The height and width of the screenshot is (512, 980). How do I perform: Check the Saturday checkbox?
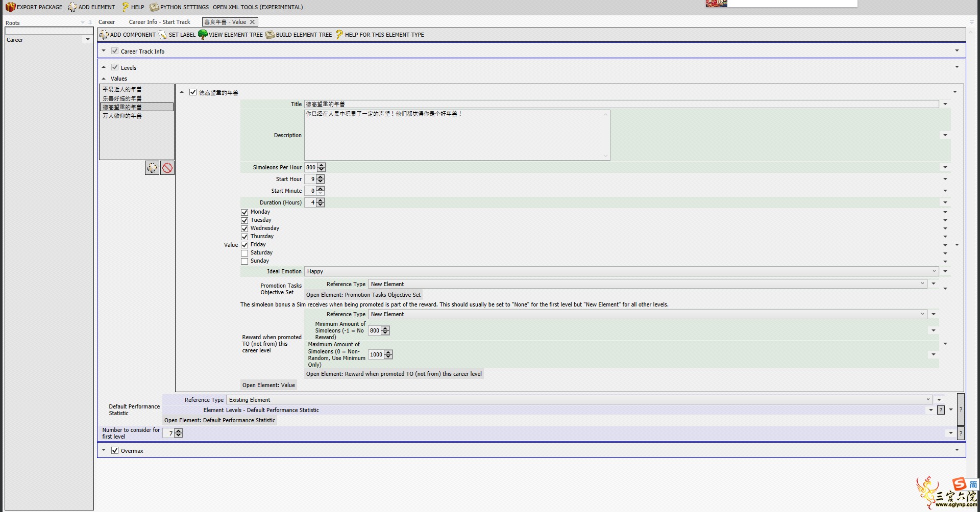point(244,253)
